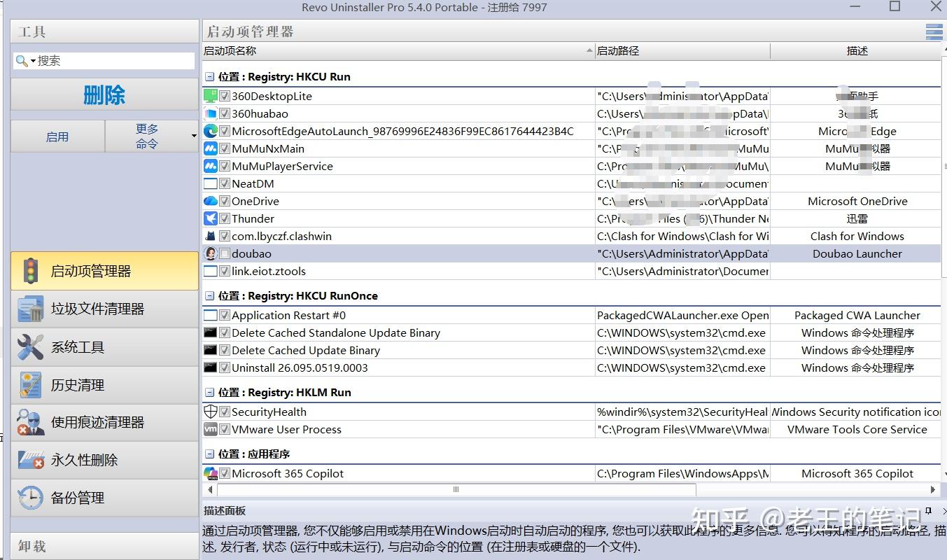Pin the description panel
The height and width of the screenshot is (560, 947).
pyautogui.click(x=928, y=510)
